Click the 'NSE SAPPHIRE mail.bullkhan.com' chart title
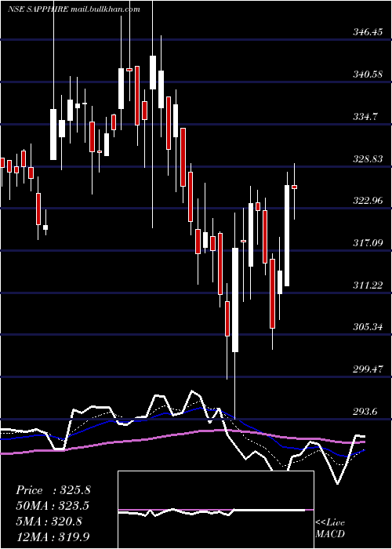The image size is (392, 549). (x=74, y=9)
